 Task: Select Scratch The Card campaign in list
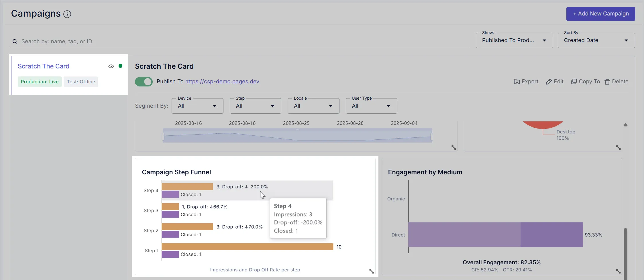click(44, 66)
